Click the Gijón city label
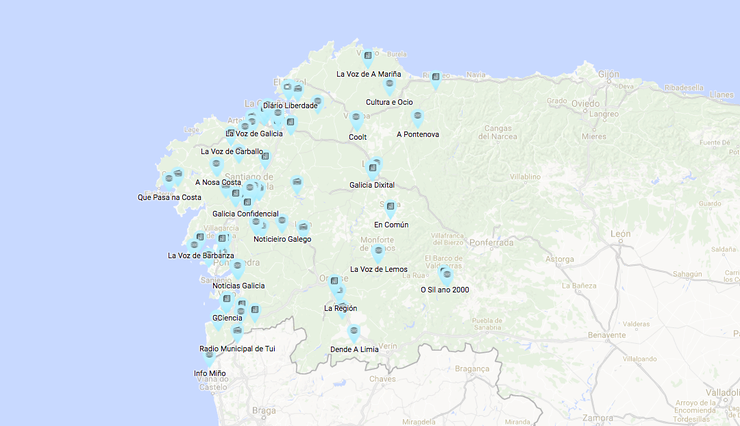The width and height of the screenshot is (740, 426). click(608, 74)
